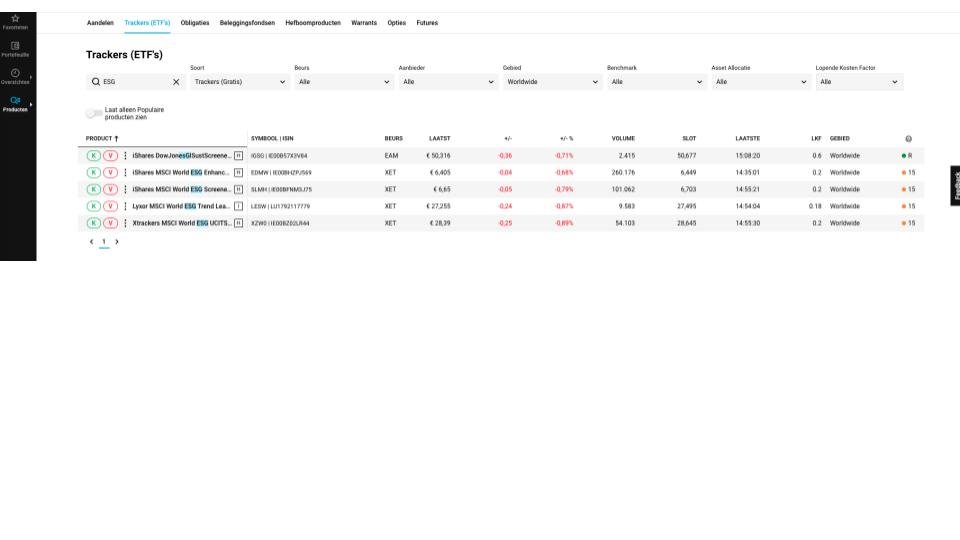Image resolution: width=960 pixels, height=540 pixels.
Task: Open Favorieten star icon in sidebar
Action: (15, 20)
